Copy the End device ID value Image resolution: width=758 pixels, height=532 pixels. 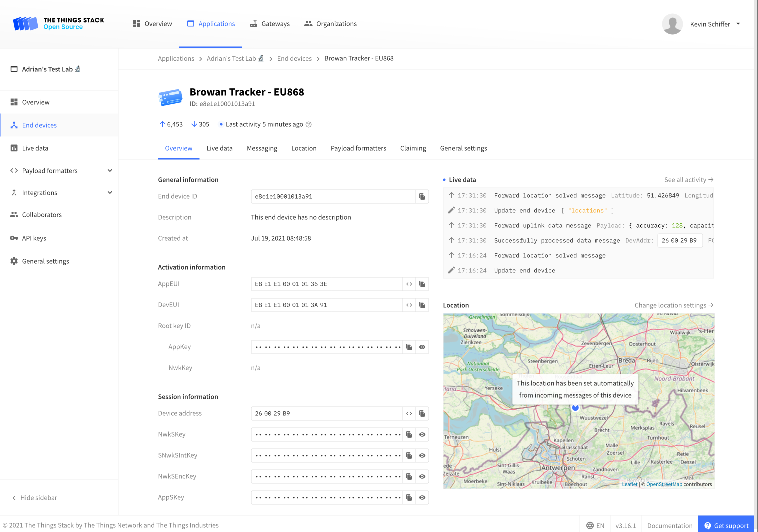click(x=422, y=196)
